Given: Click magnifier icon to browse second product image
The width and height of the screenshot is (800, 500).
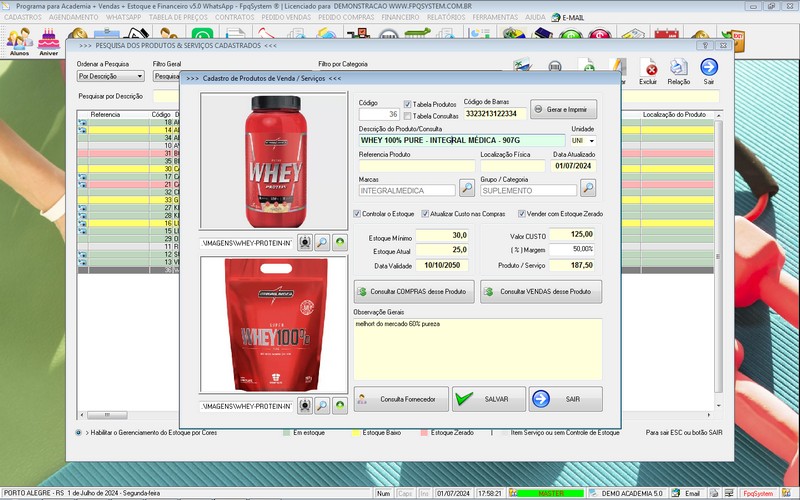Looking at the screenshot, I should tap(322, 406).
